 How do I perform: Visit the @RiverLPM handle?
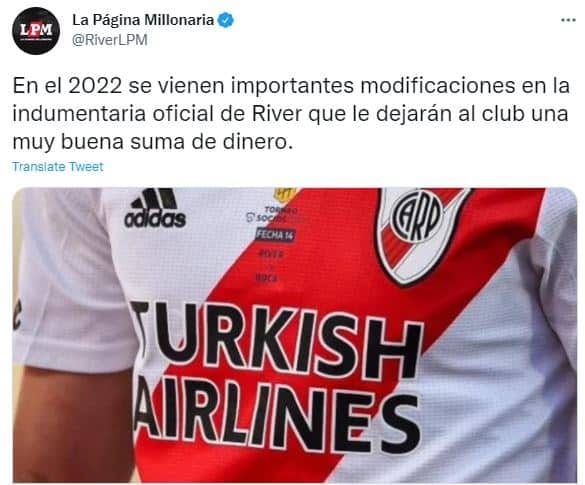coord(110,40)
